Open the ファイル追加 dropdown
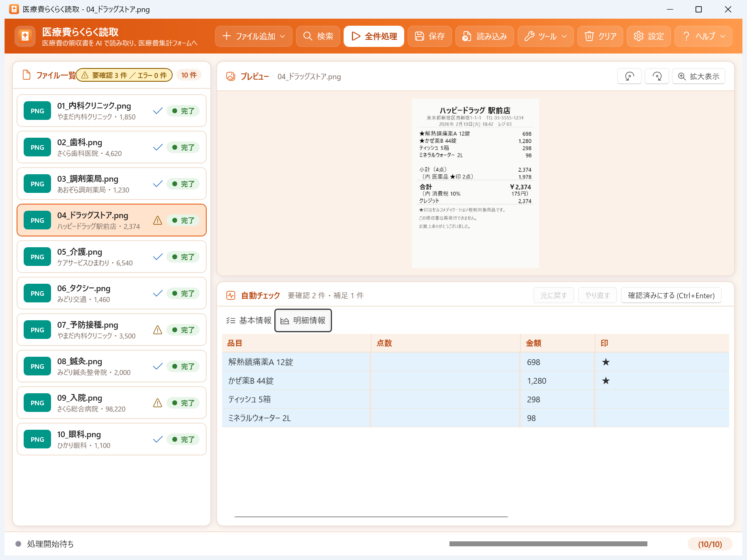Screen dimensions: 747x560 (254, 36)
